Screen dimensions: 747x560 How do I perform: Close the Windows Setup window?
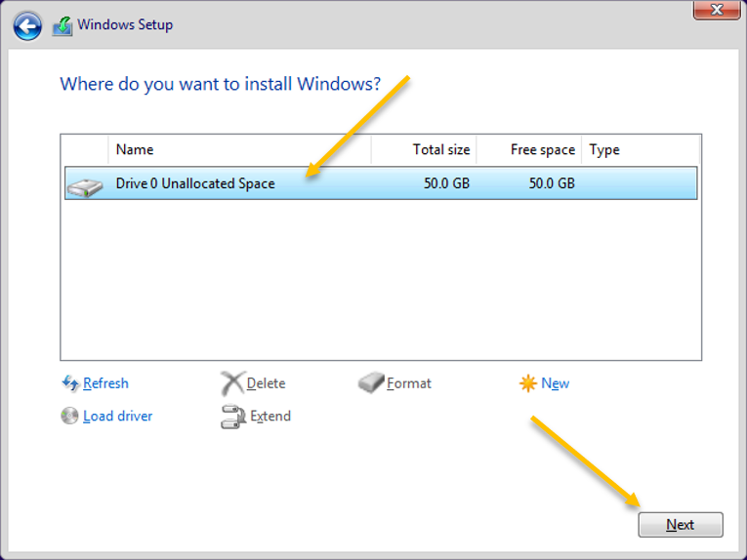[x=717, y=10]
